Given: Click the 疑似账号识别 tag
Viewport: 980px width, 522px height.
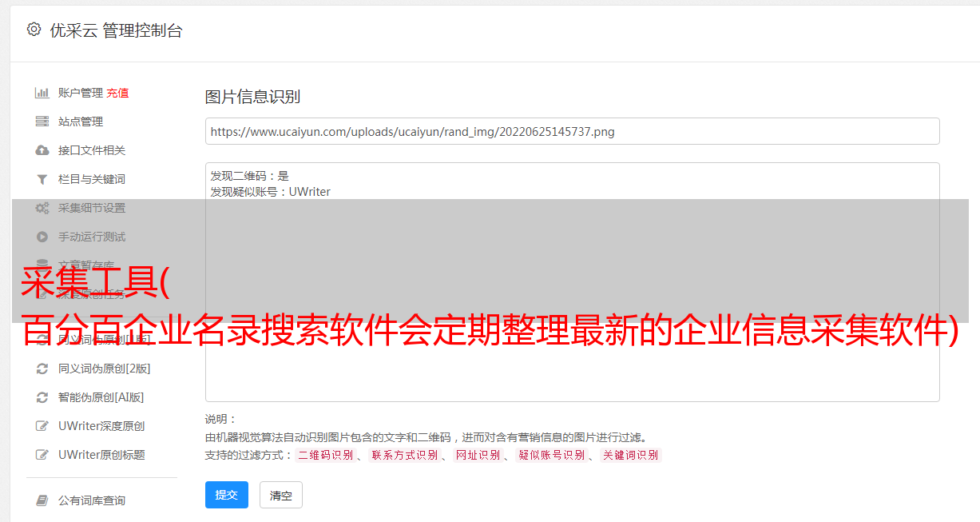Looking at the screenshot, I should [x=551, y=455].
